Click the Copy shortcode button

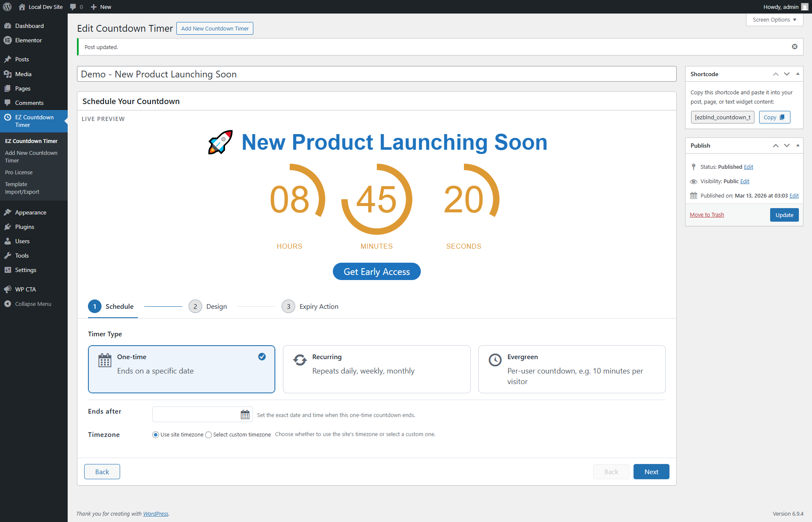click(774, 117)
